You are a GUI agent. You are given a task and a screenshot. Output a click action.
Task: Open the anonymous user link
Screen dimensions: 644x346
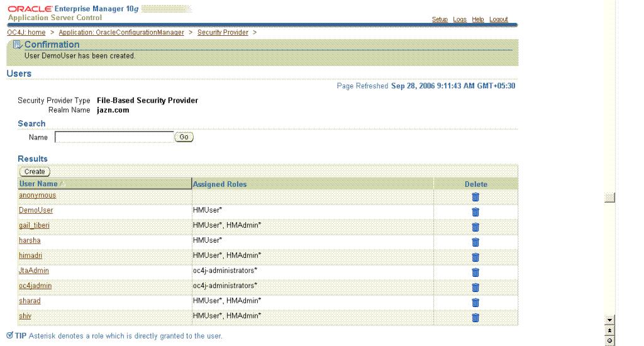tap(37, 195)
